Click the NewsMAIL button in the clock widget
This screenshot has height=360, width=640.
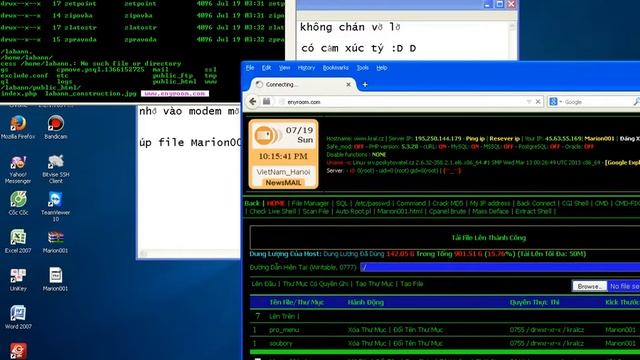pos(283,182)
